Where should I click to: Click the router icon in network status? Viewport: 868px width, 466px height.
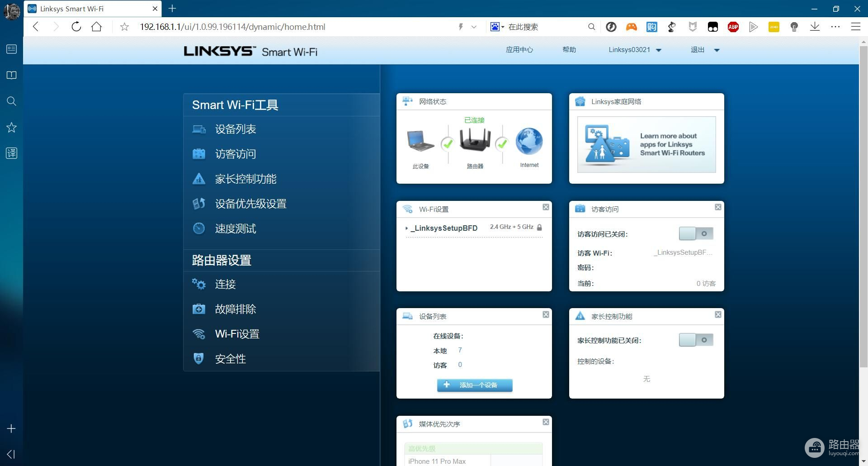tap(475, 140)
